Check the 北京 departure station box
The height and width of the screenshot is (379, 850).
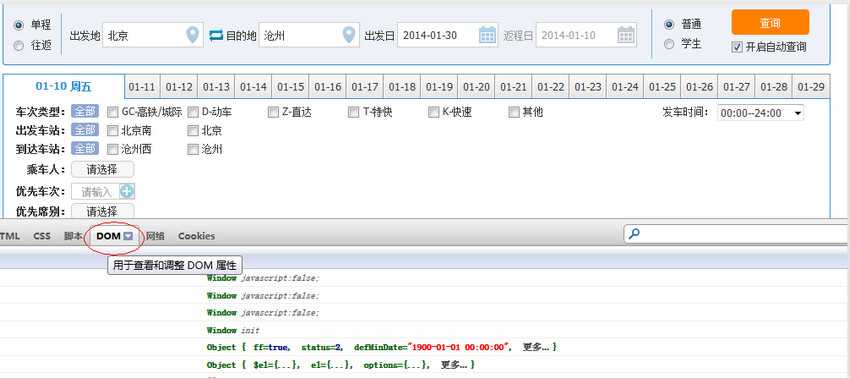point(193,131)
